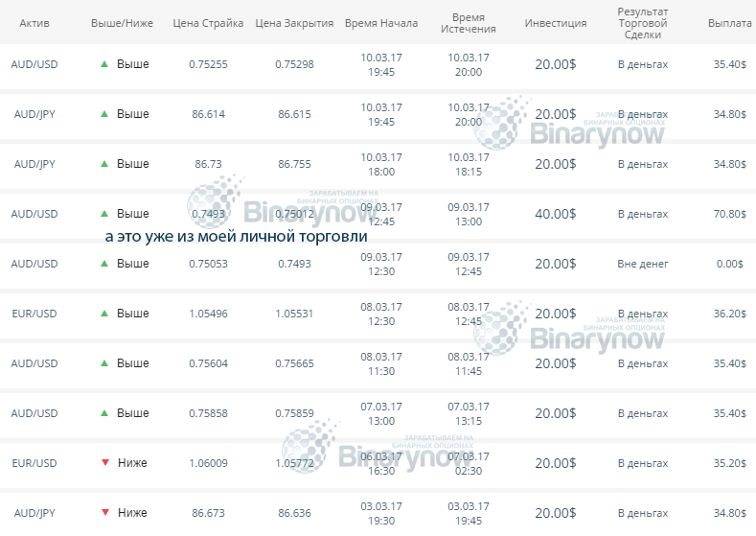Click red down arrow in the 86.673 row
This screenshot has height=536, width=756.
pos(105,513)
